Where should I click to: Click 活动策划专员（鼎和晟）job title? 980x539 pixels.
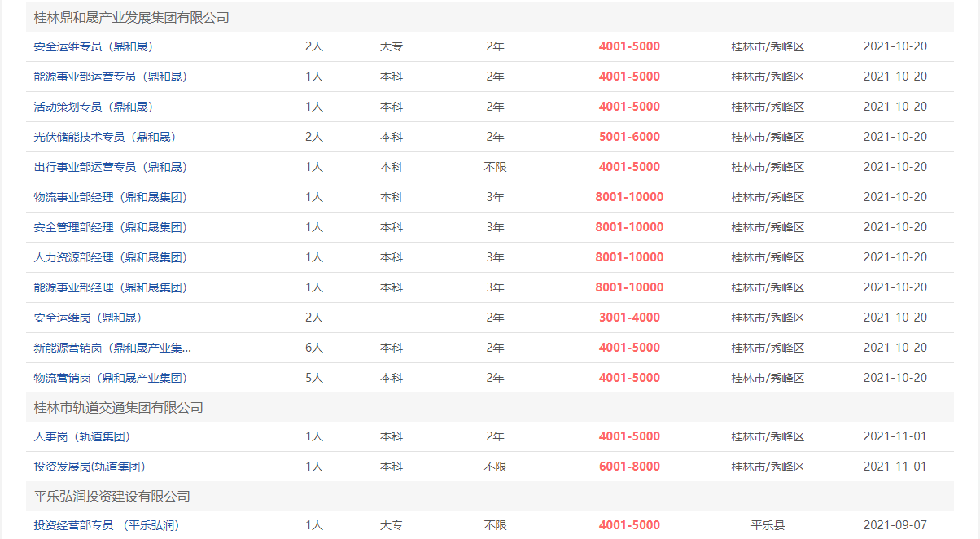coord(94,107)
